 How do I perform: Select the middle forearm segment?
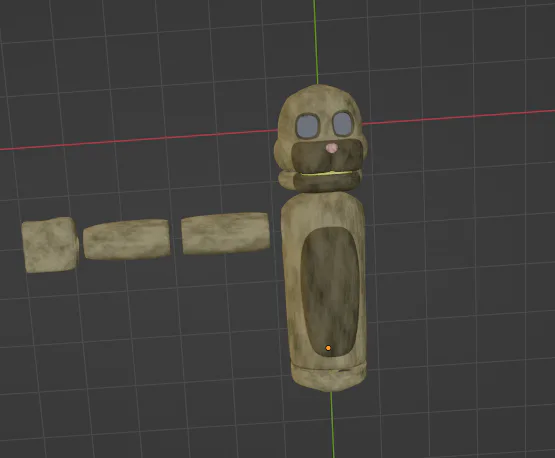(126, 239)
